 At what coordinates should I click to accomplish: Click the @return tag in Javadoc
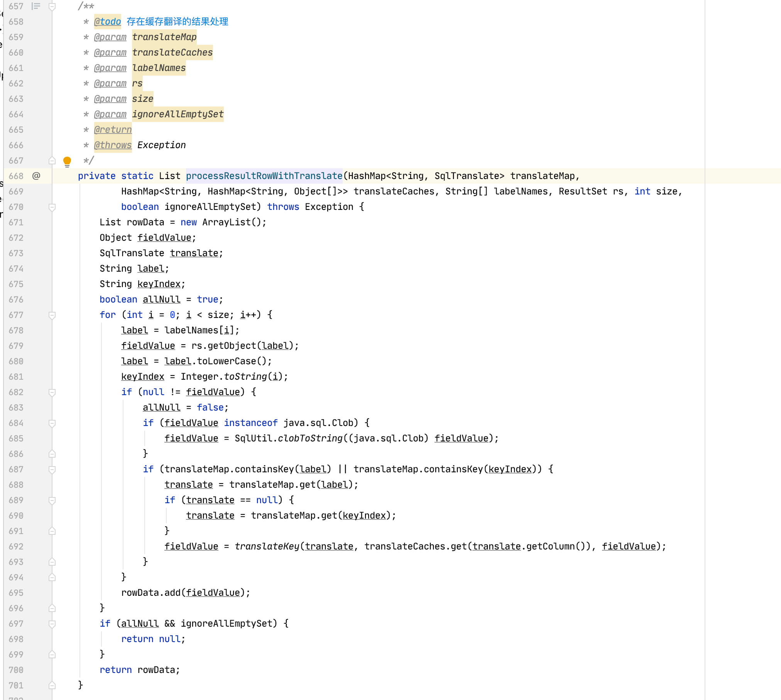113,130
